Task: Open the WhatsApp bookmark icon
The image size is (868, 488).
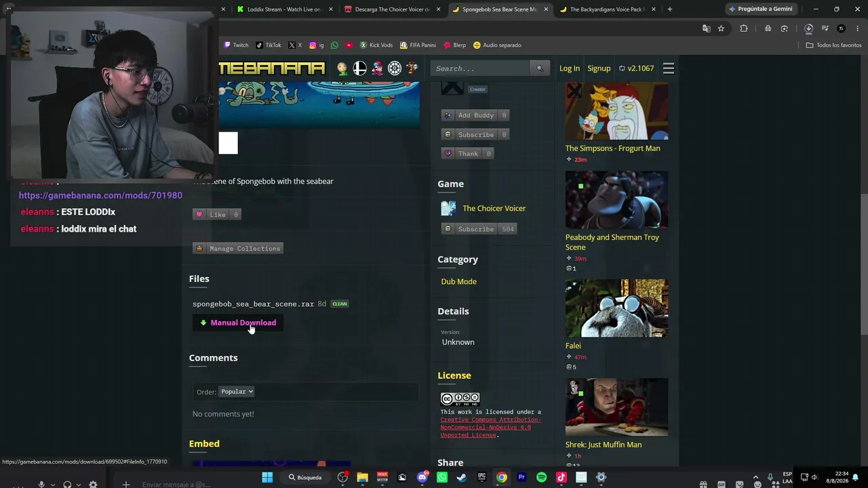Action: click(334, 45)
